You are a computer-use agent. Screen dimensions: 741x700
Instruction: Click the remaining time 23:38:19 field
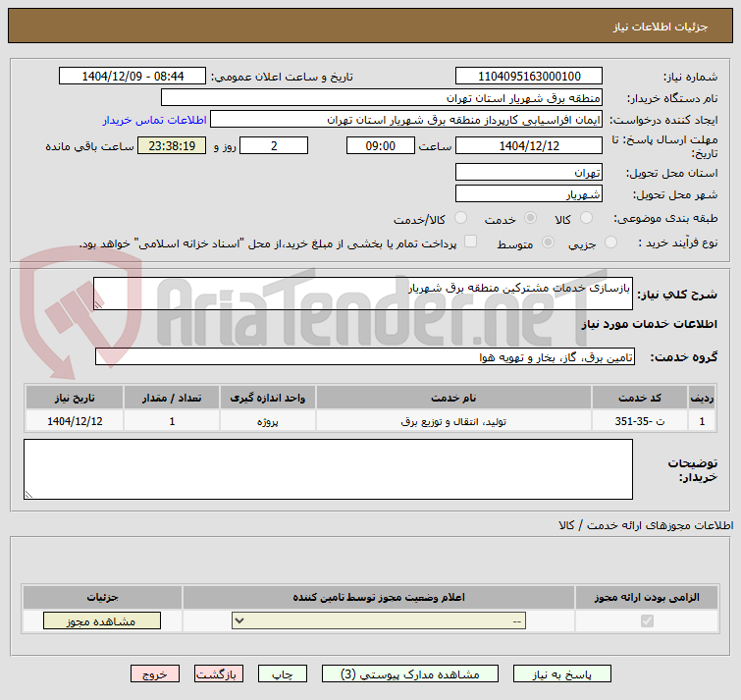click(x=172, y=145)
